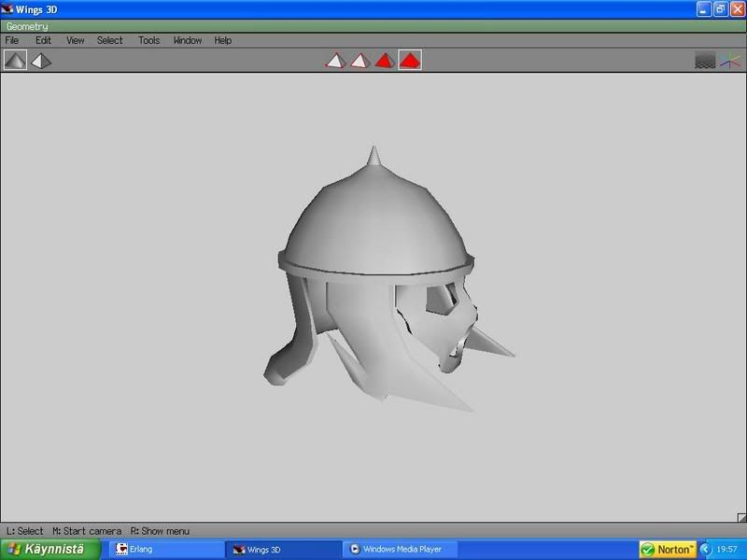Select body selection mode pyramid icon

pos(409,61)
